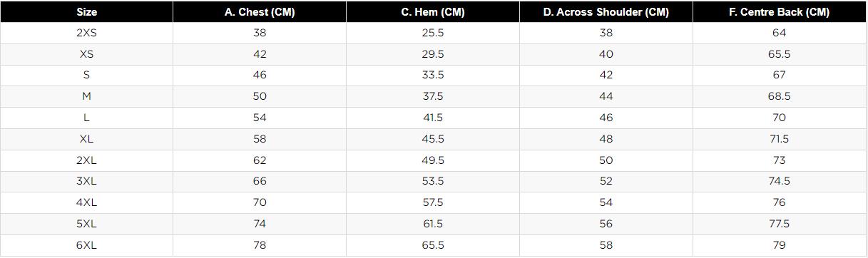Click hem value 41.5 in L row
This screenshot has width=868, height=258.
[433, 118]
